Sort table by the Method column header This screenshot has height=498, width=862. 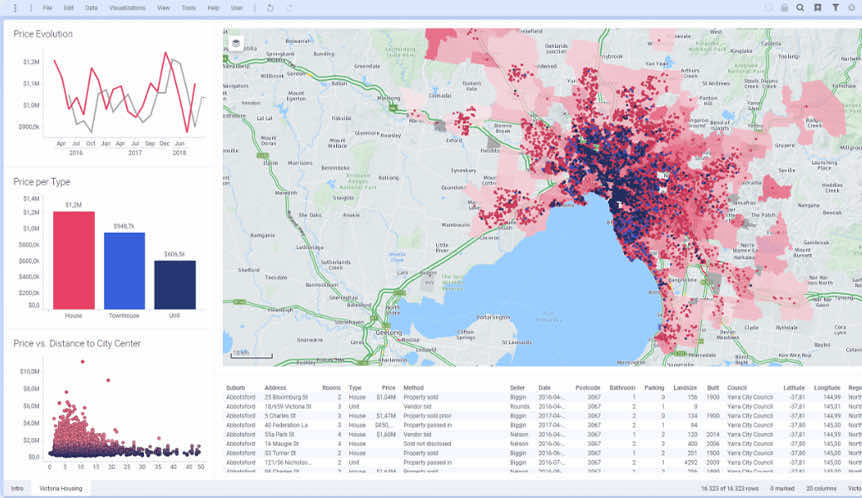(413, 388)
